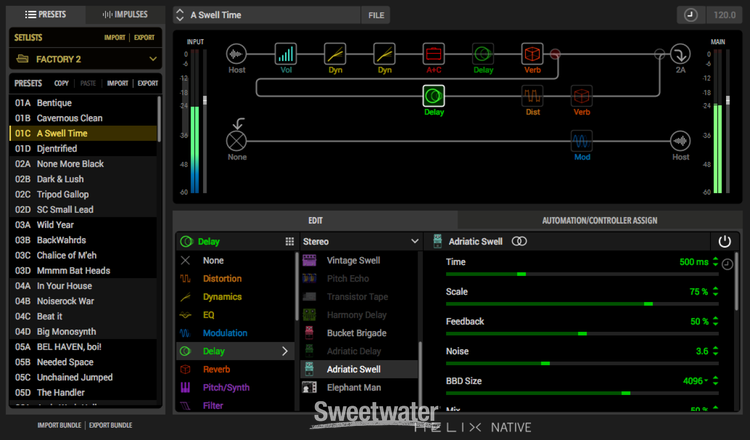Screen dimensions: 750x440
Task: Click presets COPY
Action: click(x=61, y=83)
